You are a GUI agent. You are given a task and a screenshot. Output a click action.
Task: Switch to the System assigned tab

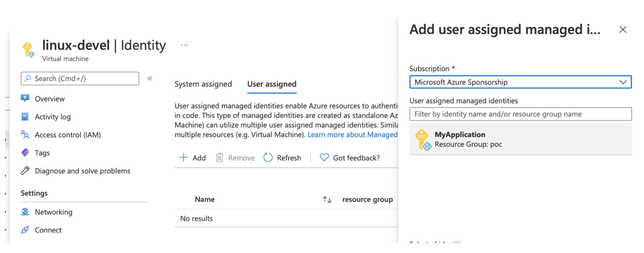[x=203, y=84]
